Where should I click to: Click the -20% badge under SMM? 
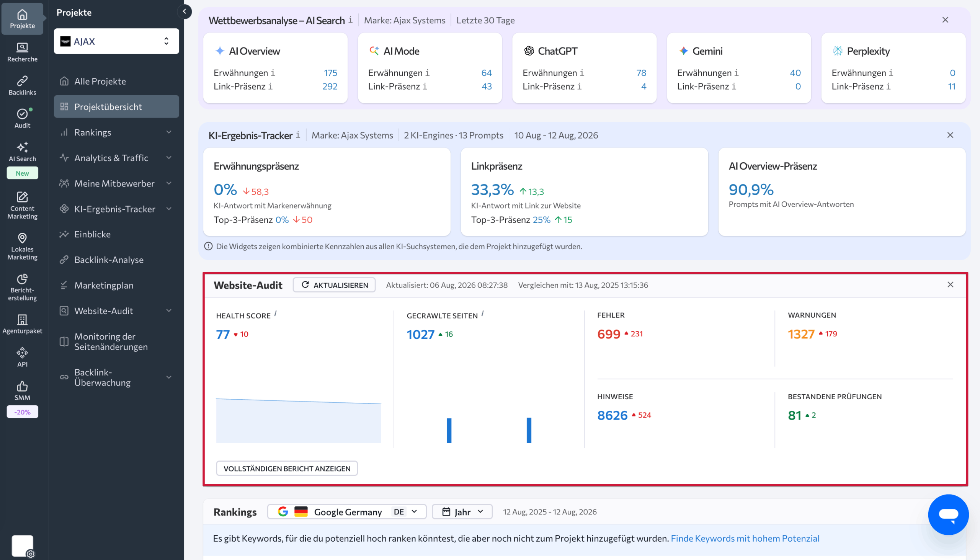click(x=22, y=412)
